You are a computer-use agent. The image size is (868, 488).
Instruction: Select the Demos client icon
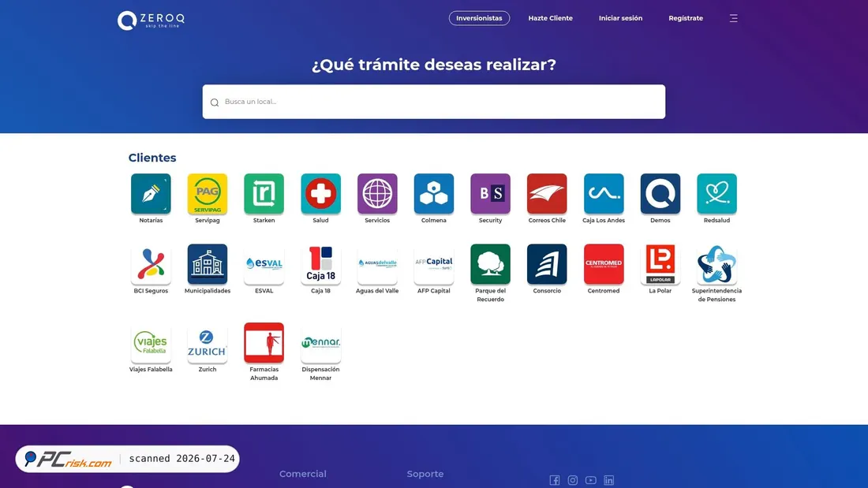click(660, 194)
